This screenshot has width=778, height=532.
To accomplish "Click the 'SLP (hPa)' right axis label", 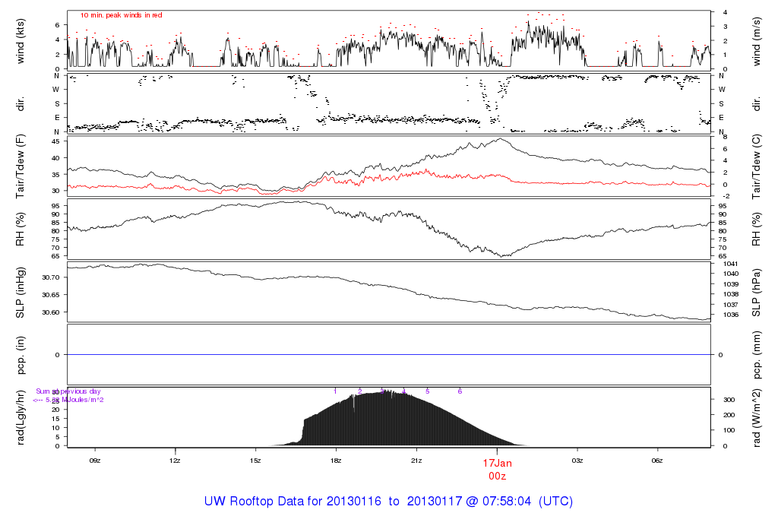I will [758, 292].
